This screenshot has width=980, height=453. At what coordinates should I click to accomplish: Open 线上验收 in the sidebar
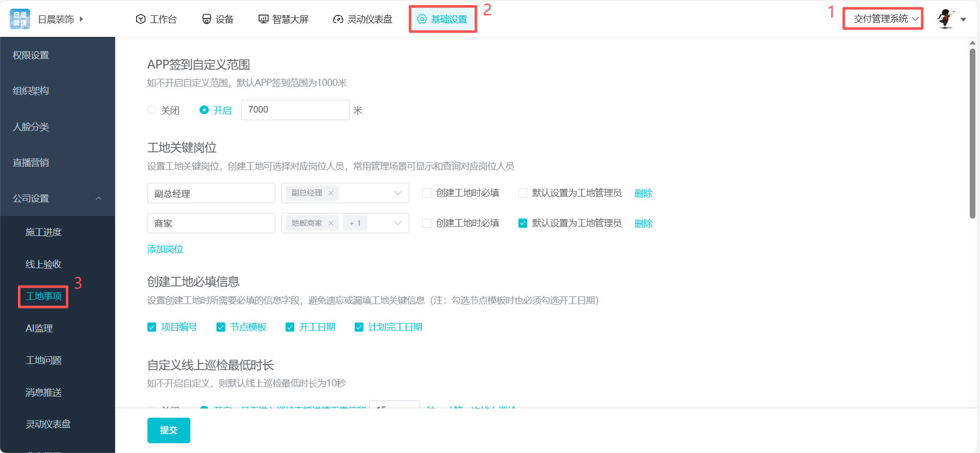point(43,264)
